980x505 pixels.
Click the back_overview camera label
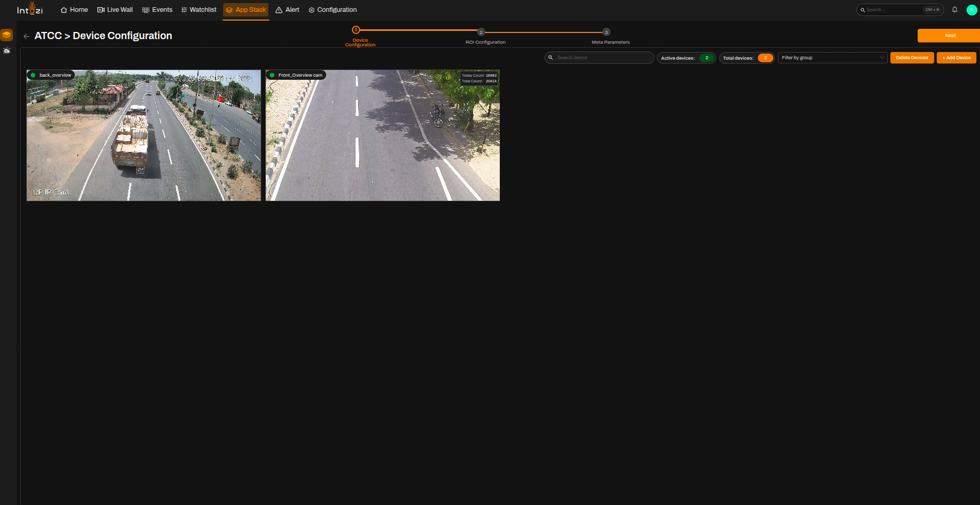pyautogui.click(x=55, y=75)
